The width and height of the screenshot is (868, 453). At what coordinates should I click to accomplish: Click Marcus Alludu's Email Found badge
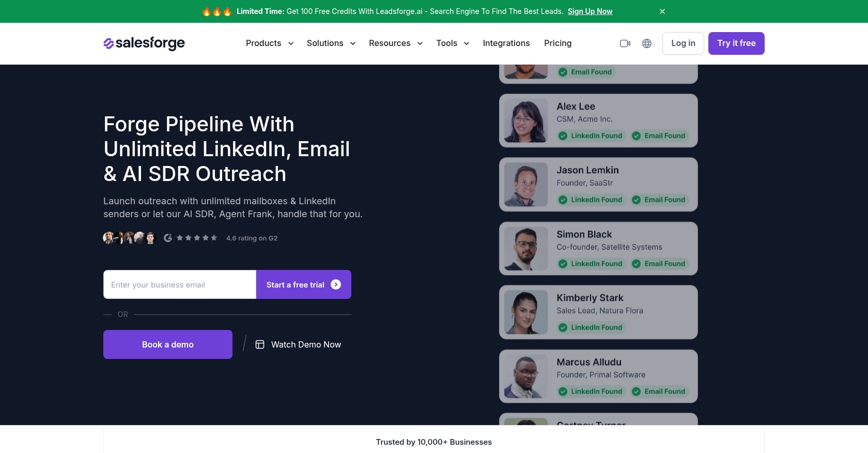tap(659, 391)
